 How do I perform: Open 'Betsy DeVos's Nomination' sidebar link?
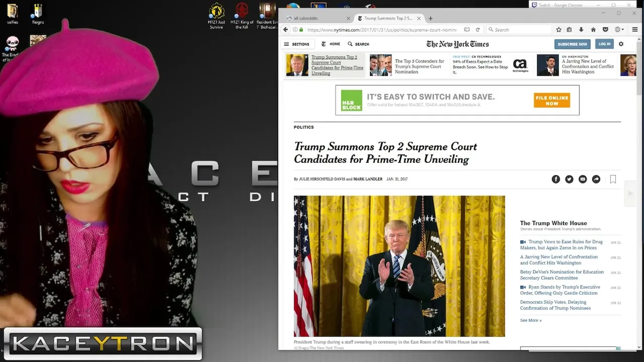pyautogui.click(x=562, y=275)
